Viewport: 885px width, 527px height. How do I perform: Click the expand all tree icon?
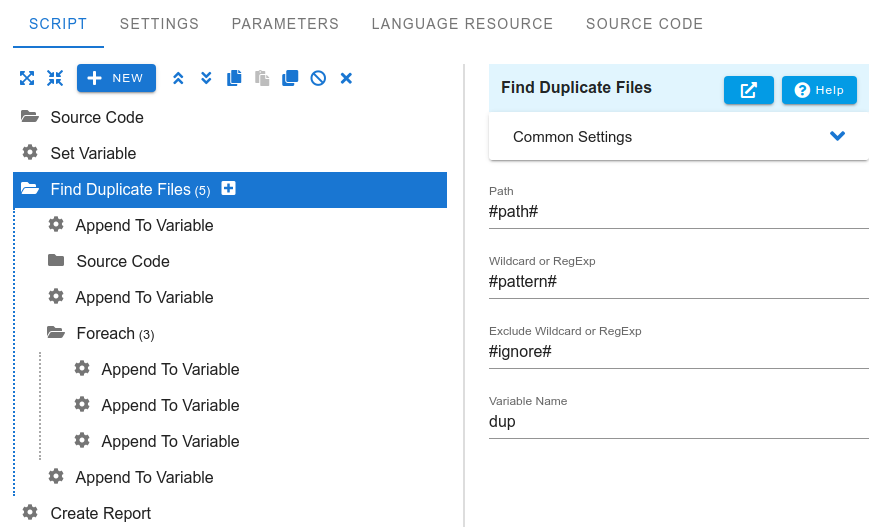(x=27, y=78)
